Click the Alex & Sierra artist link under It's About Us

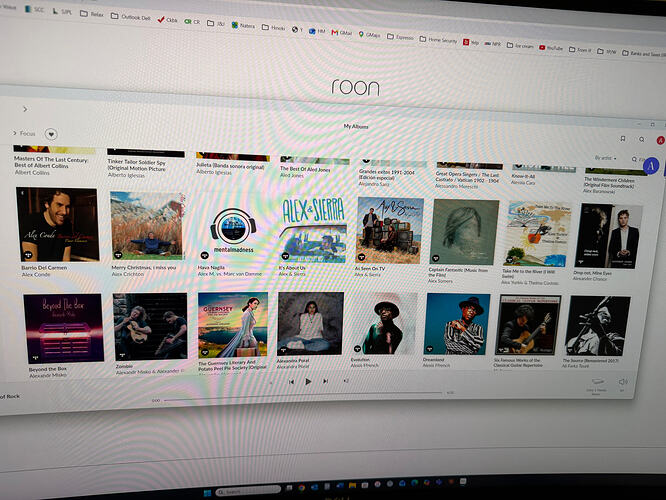coord(292,274)
